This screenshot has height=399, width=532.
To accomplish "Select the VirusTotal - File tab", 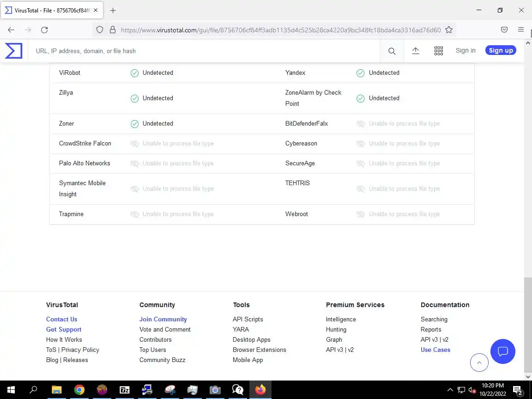I will [52, 11].
